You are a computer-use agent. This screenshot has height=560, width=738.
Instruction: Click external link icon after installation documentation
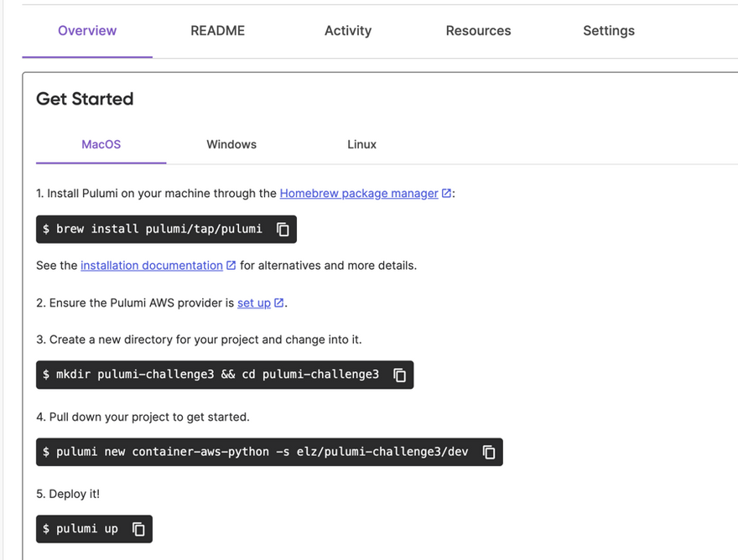(231, 266)
